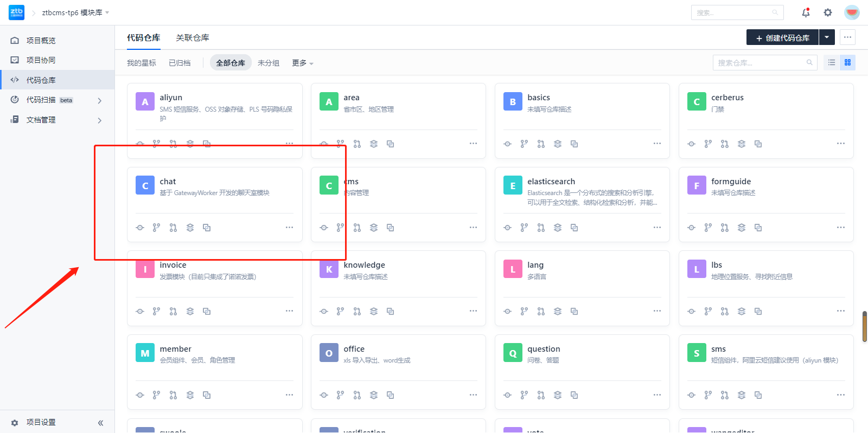The height and width of the screenshot is (433, 868).
Task: View commits icon on chat card
Action: click(x=140, y=228)
